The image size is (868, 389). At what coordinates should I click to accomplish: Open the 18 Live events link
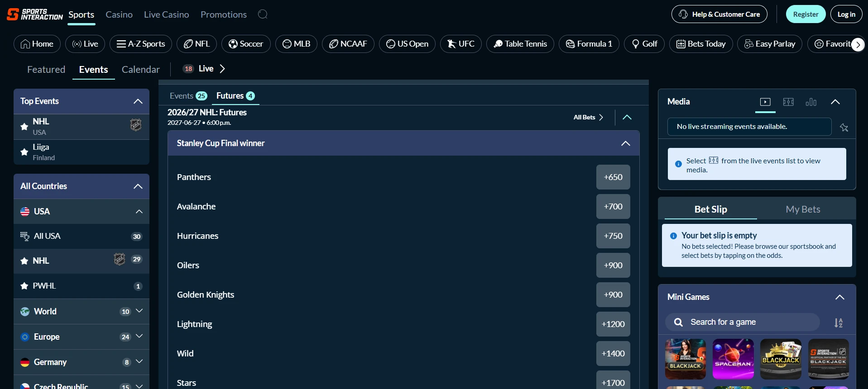point(204,69)
